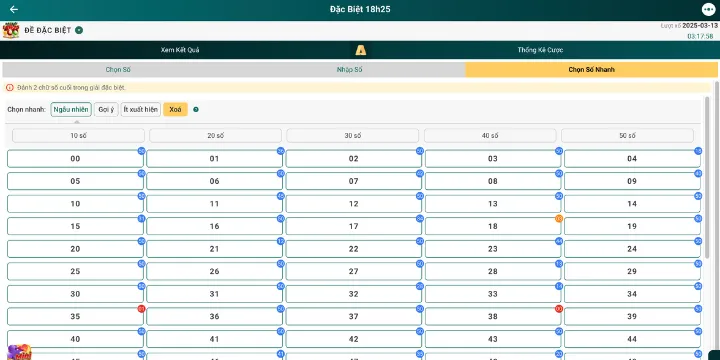Click the Xoá clear button

point(175,110)
